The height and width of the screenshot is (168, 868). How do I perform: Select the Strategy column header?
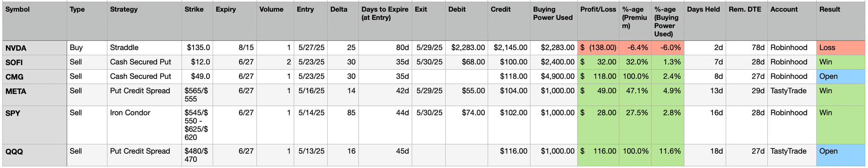(x=145, y=21)
